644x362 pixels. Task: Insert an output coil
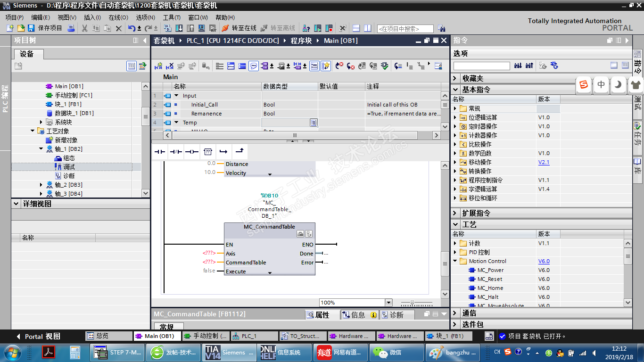point(191,152)
